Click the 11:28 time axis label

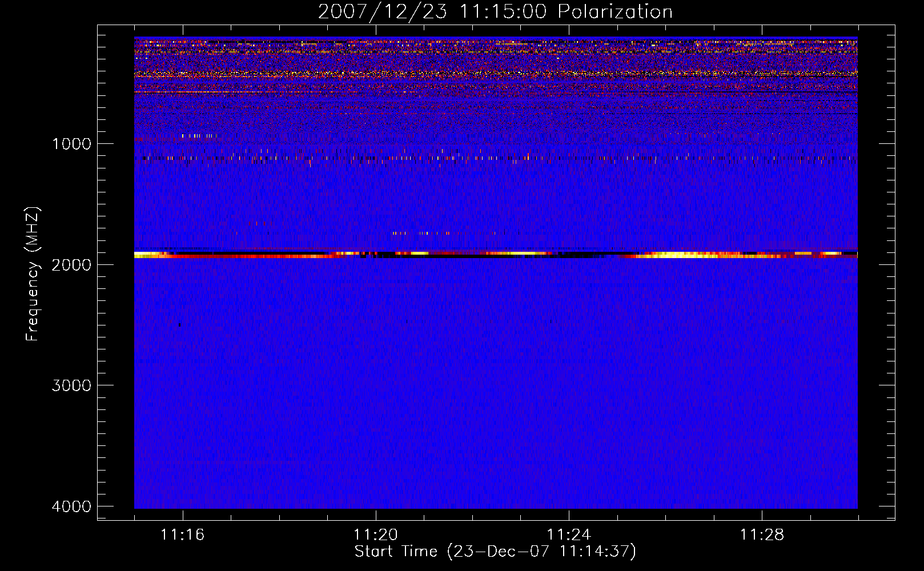(x=762, y=535)
